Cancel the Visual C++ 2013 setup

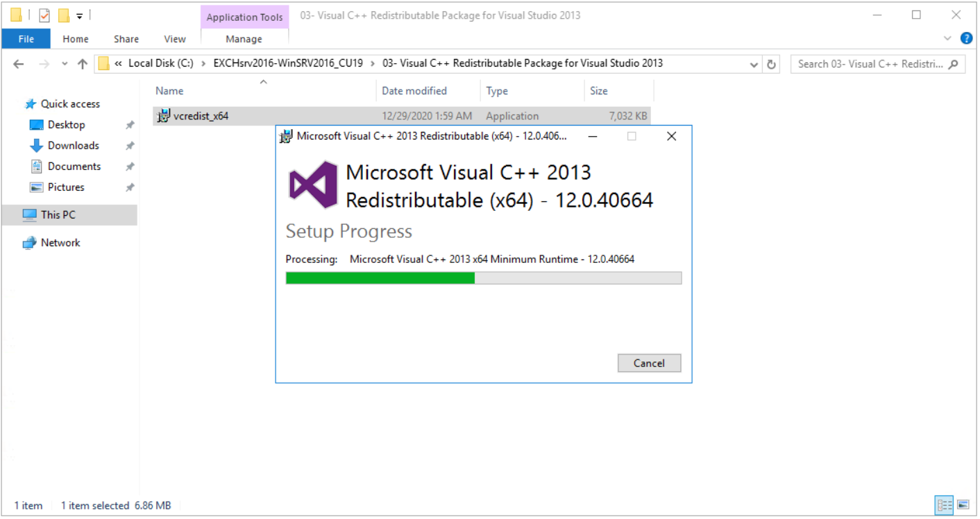pyautogui.click(x=649, y=363)
